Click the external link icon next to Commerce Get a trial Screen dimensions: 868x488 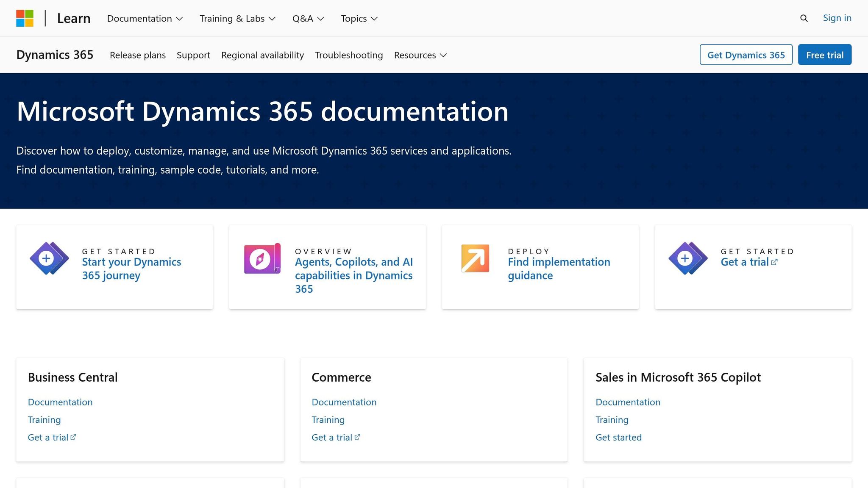[x=357, y=437]
